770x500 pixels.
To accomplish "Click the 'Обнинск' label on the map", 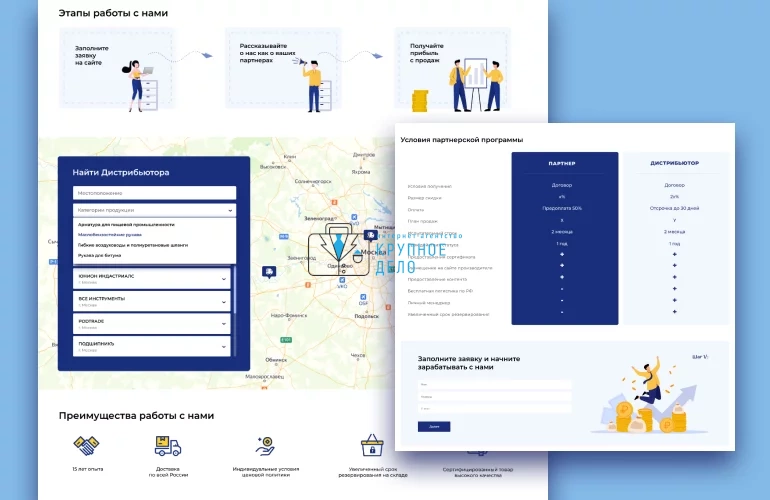I will click(x=276, y=360).
